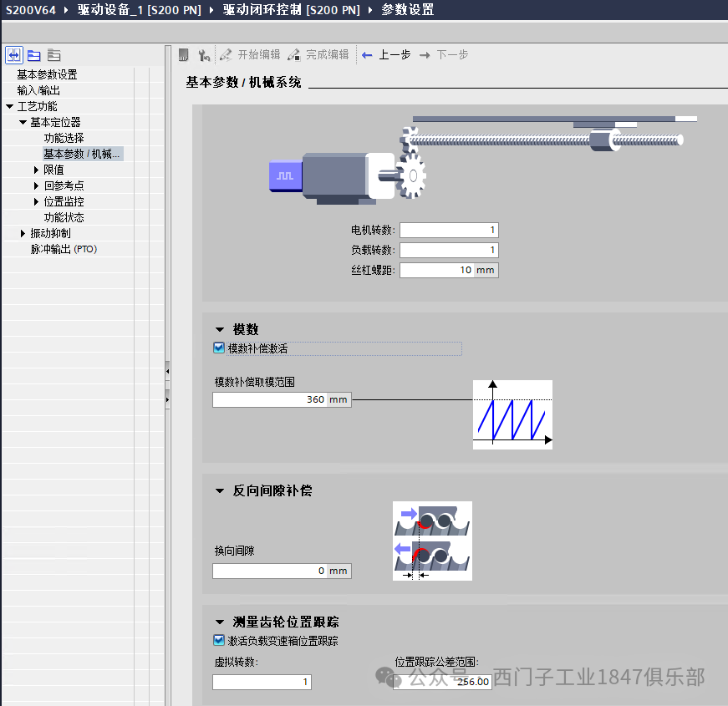Click 下一步 button label
This screenshot has height=706, width=728.
click(x=452, y=55)
